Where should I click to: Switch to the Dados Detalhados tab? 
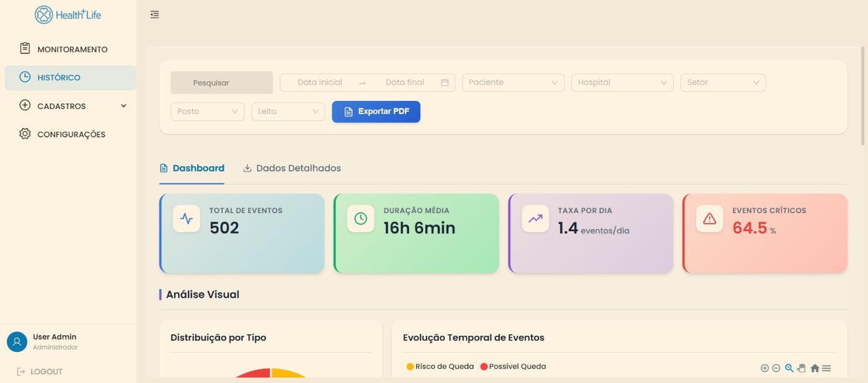point(292,168)
